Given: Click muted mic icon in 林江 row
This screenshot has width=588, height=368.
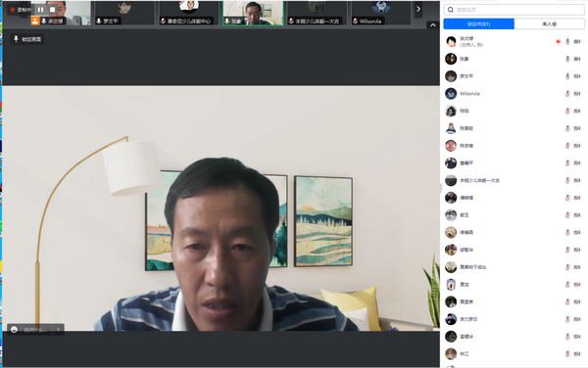Looking at the screenshot, I should pos(567,353).
